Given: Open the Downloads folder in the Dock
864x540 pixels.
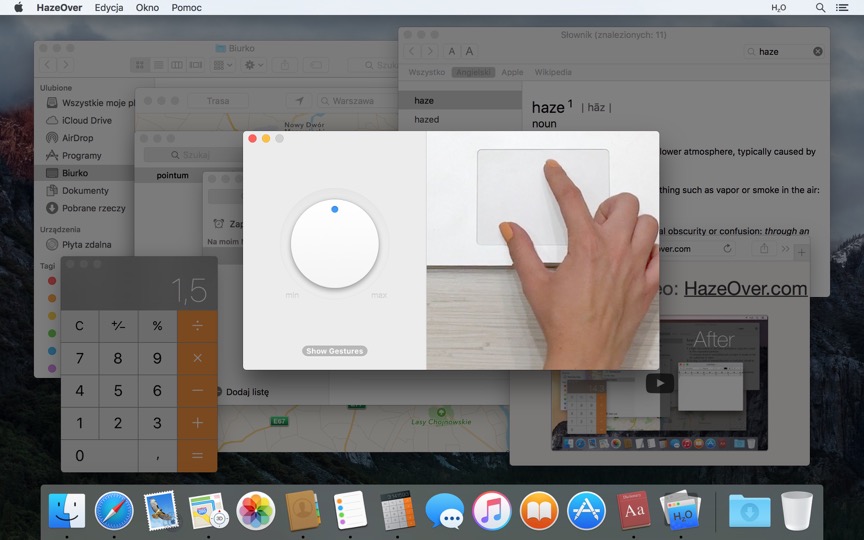Looking at the screenshot, I should click(x=749, y=511).
